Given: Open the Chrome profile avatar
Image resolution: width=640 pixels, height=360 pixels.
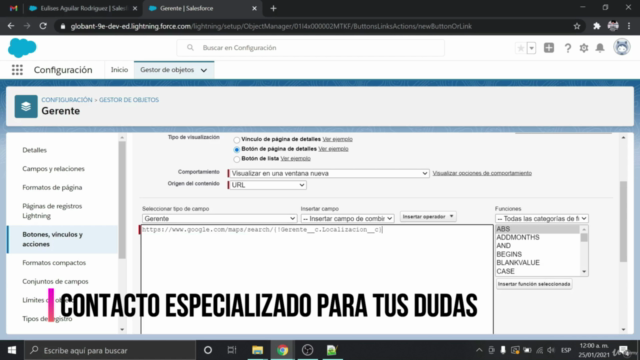Looking at the screenshot, I should click(613, 26).
